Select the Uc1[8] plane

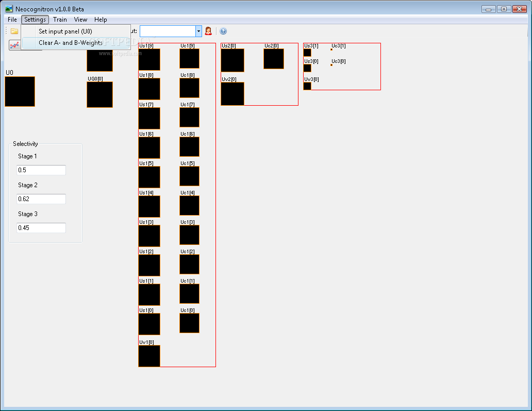click(189, 88)
